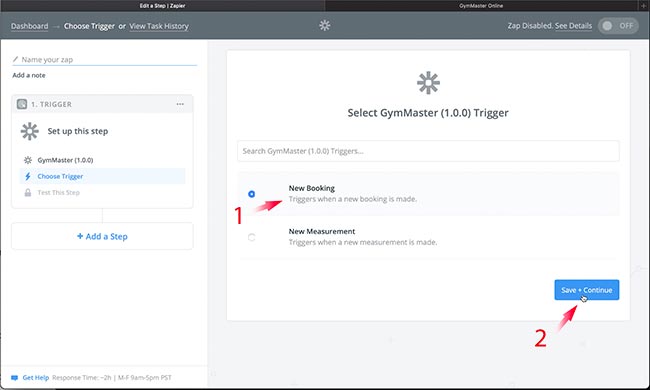Click Add a note
The image size is (650, 390).
pos(29,75)
